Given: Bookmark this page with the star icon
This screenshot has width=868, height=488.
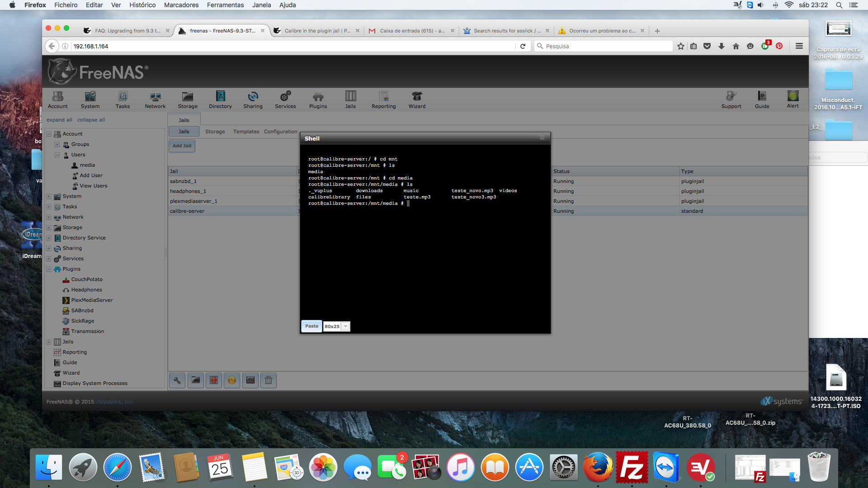Looking at the screenshot, I should click(x=681, y=46).
